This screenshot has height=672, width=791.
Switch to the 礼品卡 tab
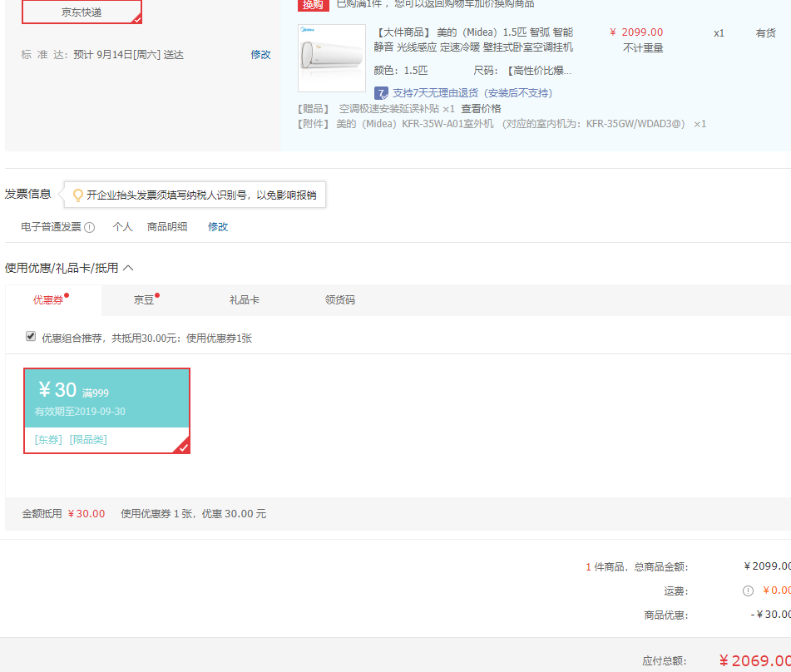[x=245, y=300]
